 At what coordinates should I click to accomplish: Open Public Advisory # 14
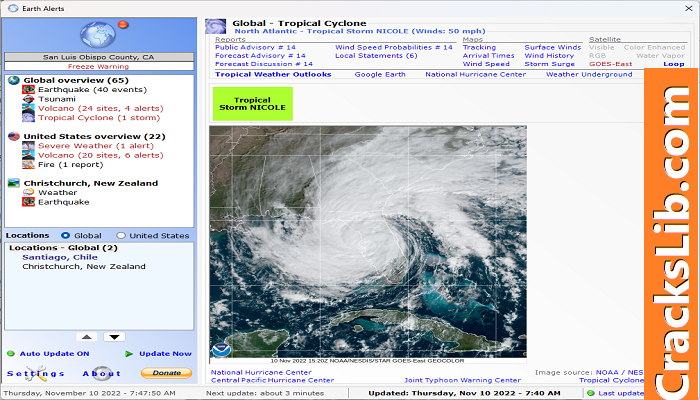[x=255, y=47]
